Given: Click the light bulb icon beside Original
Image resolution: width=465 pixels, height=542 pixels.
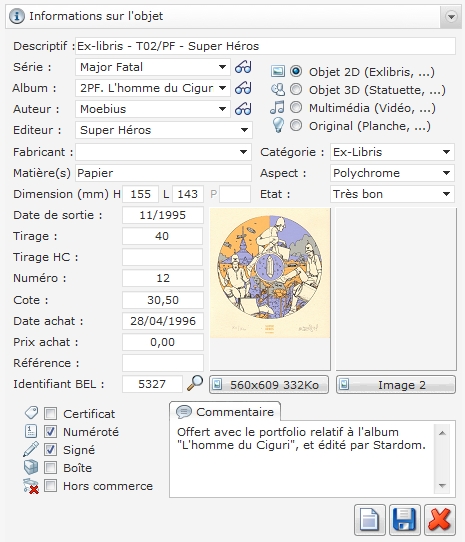Looking at the screenshot, I should [x=278, y=125].
